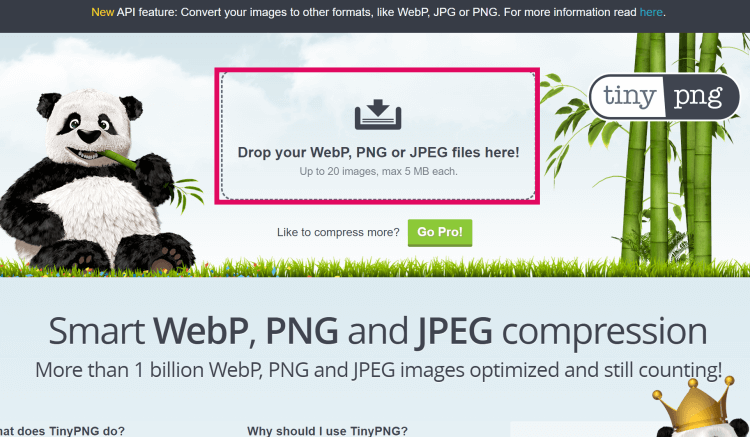
Task: Click the bamboo stick in panda's mouth
Action: (x=119, y=159)
